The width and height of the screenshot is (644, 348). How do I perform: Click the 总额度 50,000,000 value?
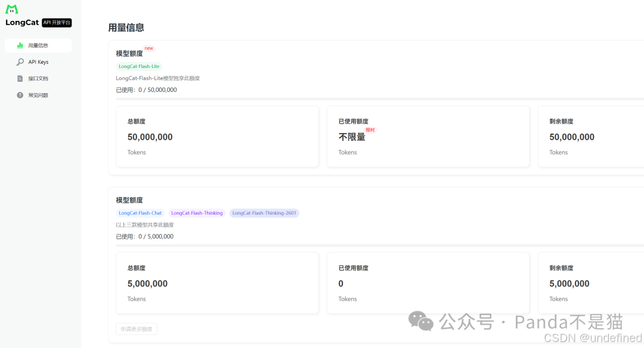tap(150, 137)
